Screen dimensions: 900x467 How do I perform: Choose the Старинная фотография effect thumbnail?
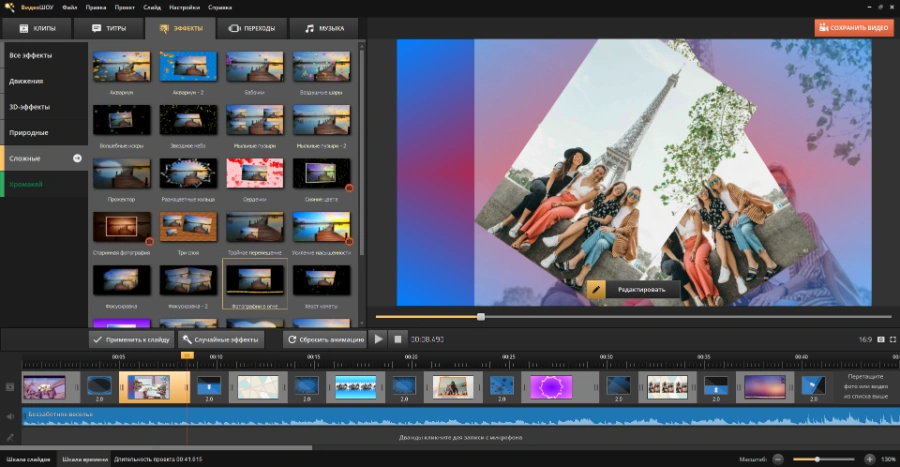[122, 227]
